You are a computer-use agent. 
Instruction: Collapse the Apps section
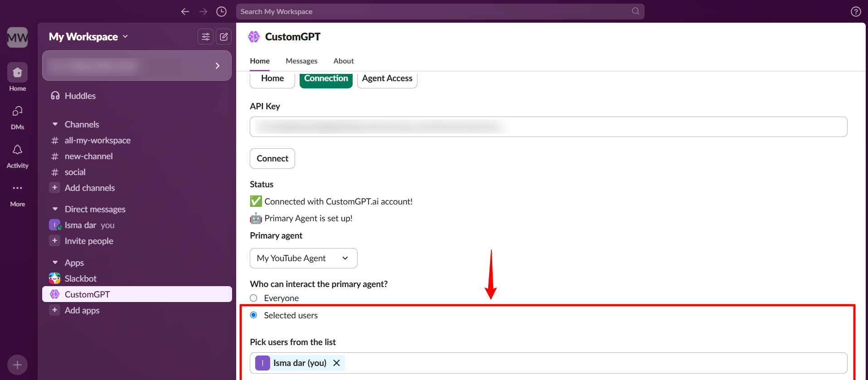[55, 263]
